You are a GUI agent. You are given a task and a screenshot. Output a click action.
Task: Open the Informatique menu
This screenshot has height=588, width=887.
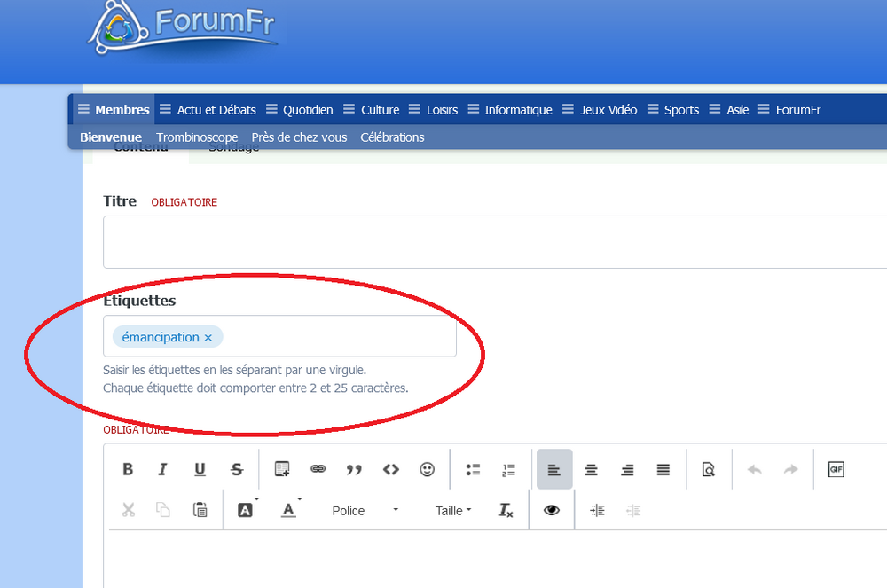tap(517, 110)
